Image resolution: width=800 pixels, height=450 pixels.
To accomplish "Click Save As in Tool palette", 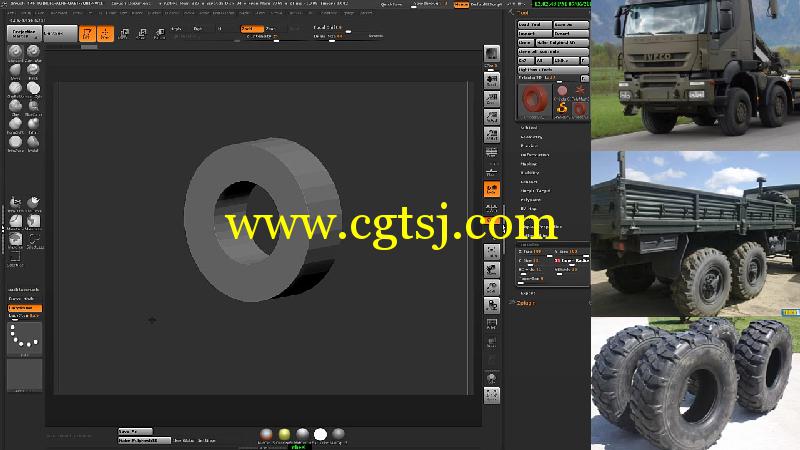I will pyautogui.click(x=571, y=24).
